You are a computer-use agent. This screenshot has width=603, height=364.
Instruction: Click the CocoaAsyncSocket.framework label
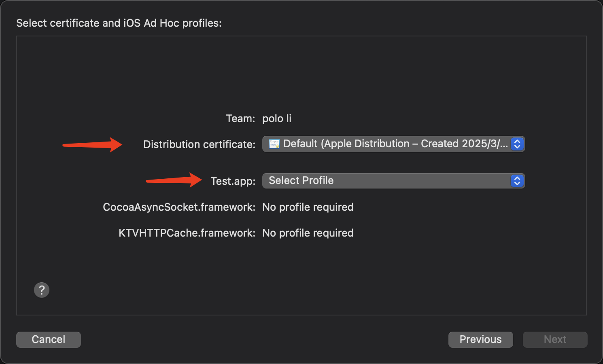point(179,207)
